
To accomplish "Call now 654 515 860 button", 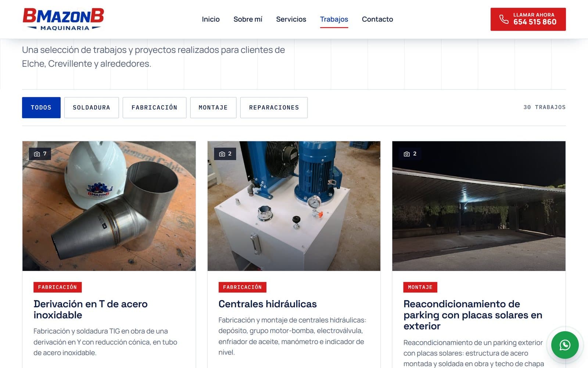I will pos(528,19).
